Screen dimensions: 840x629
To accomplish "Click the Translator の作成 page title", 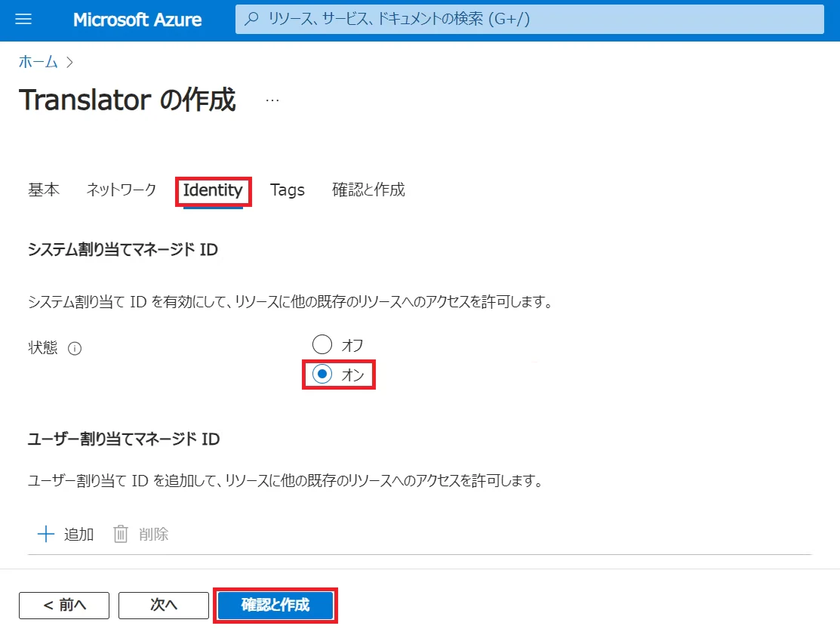I will coord(128,100).
